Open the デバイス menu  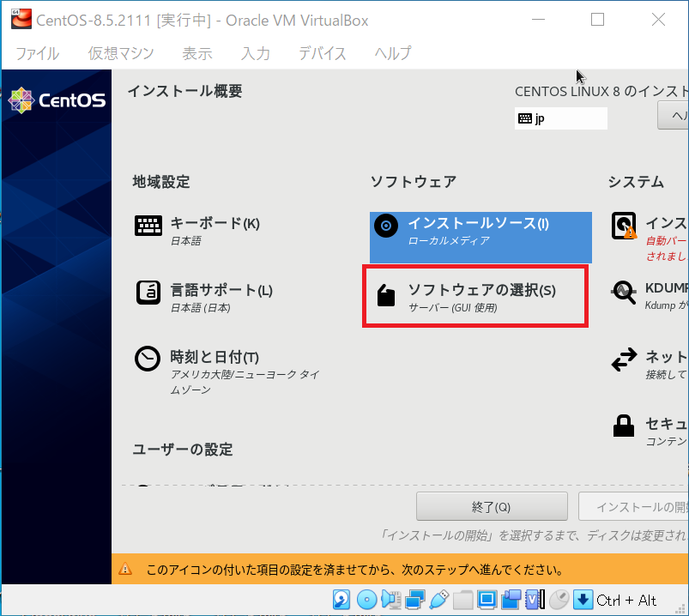pyautogui.click(x=322, y=53)
